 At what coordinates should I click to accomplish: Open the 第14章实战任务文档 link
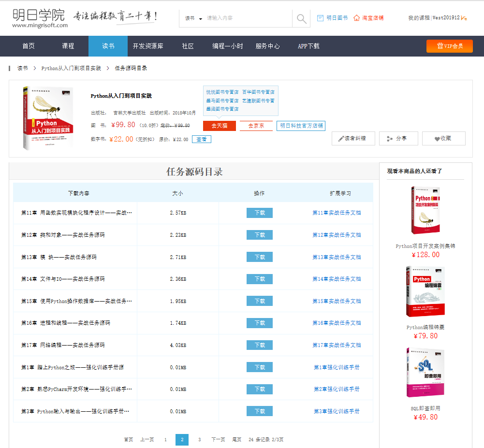[x=337, y=279]
